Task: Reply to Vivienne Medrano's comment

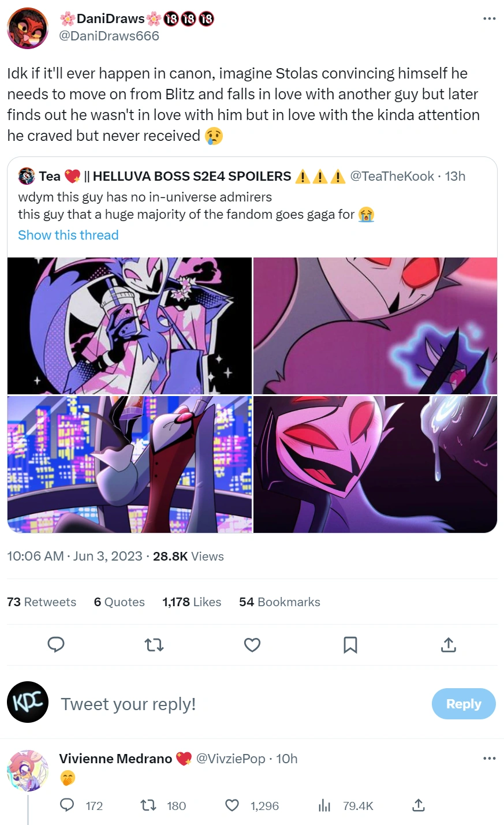Action: click(x=68, y=806)
